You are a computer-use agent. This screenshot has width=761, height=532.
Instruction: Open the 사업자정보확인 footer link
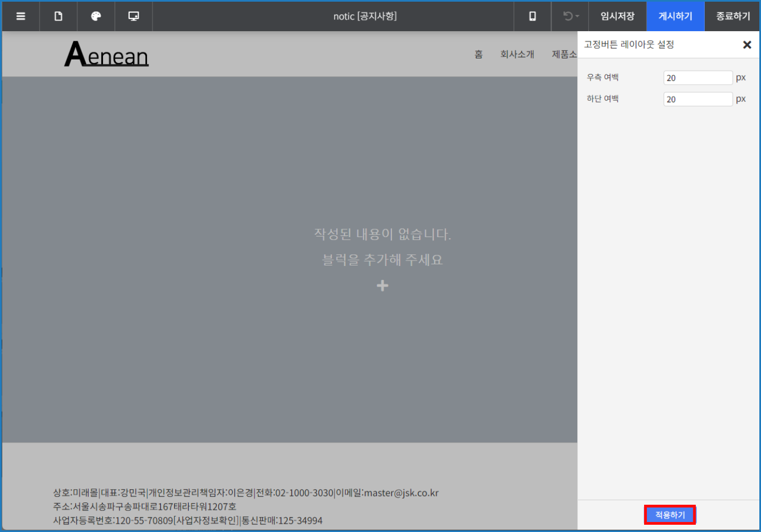pos(207,521)
